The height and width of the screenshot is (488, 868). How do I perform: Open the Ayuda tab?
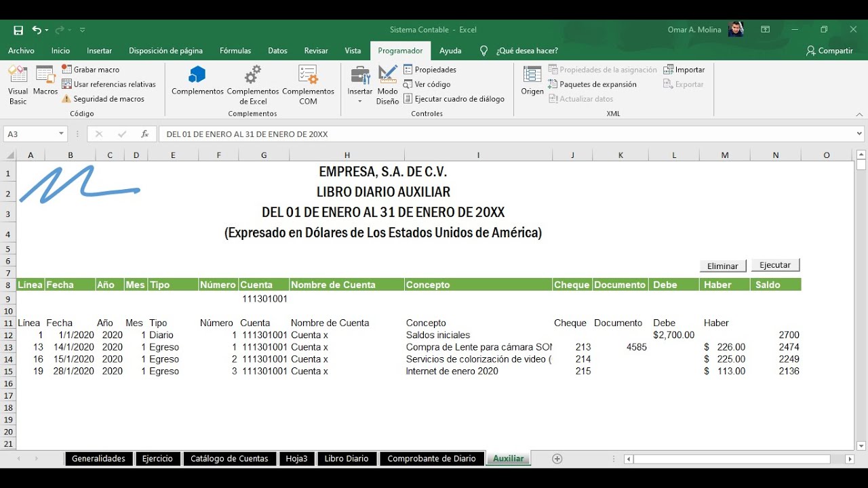[450, 51]
